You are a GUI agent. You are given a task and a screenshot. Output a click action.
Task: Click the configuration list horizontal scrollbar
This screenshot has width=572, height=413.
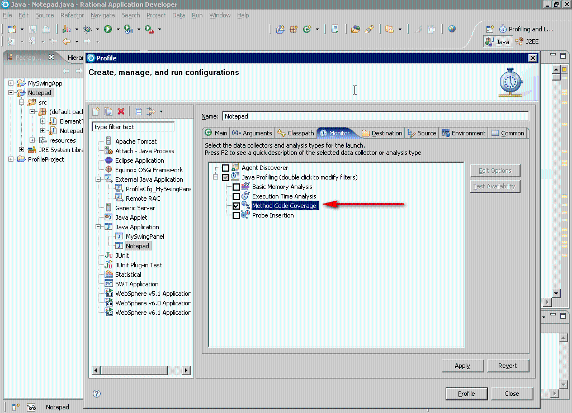141,370
